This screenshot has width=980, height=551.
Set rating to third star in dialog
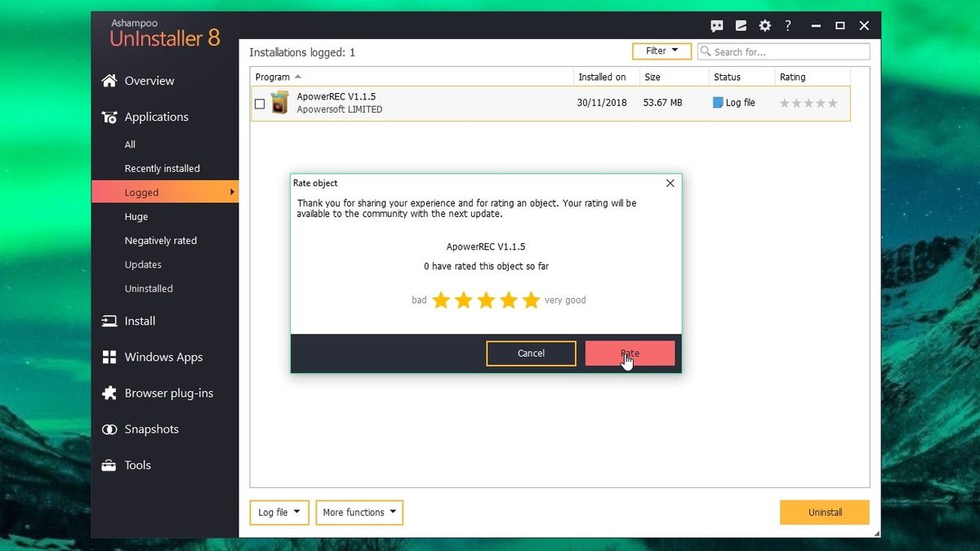click(x=486, y=300)
